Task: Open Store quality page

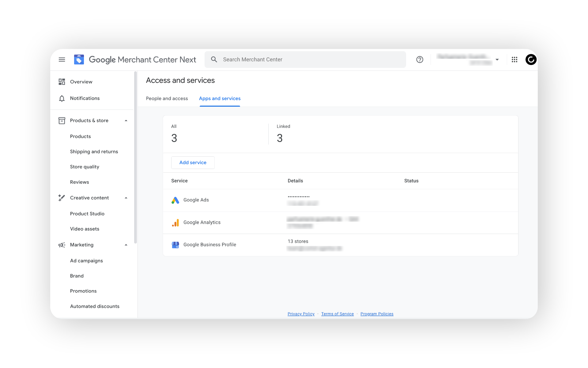Action: click(85, 167)
